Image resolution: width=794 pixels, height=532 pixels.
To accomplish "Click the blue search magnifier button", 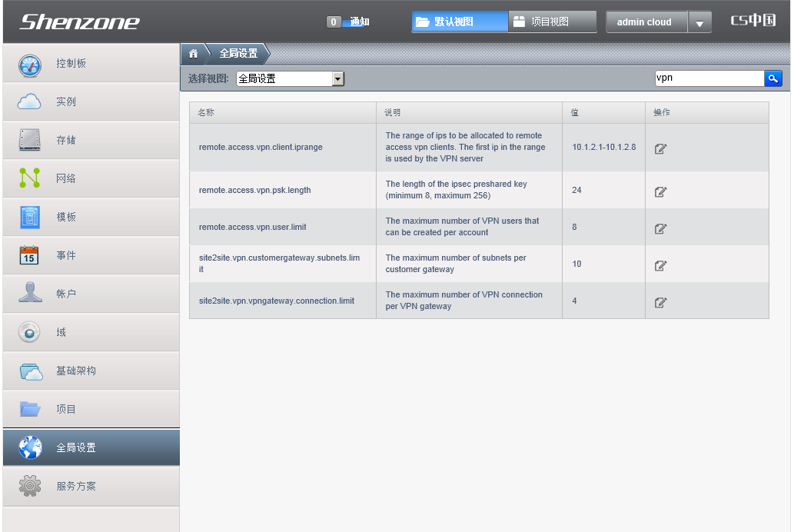I will 772,78.
